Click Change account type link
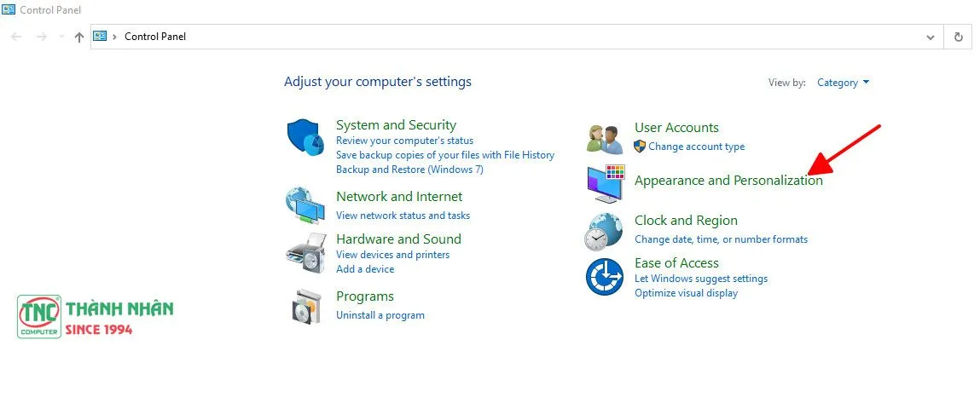The height and width of the screenshot is (397, 980). point(696,147)
